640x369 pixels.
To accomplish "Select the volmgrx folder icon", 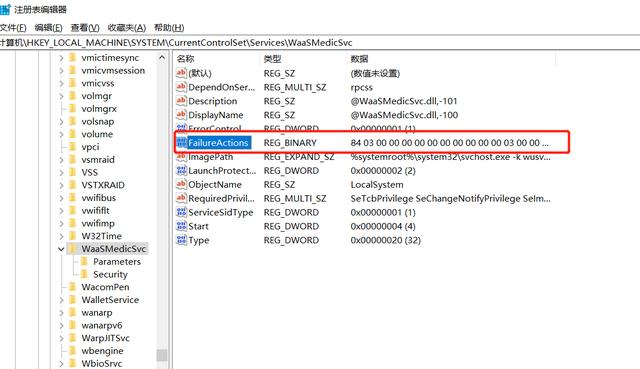I will tap(73, 109).
